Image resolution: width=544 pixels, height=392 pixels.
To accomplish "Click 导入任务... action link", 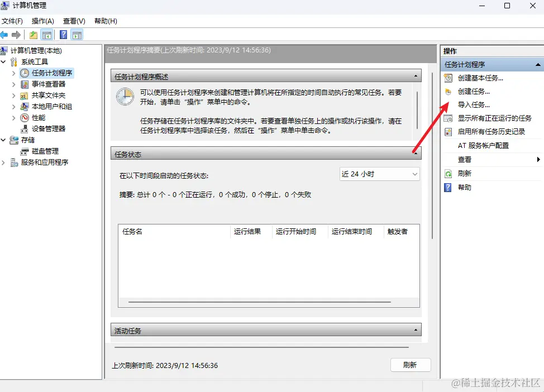I will coord(474,105).
